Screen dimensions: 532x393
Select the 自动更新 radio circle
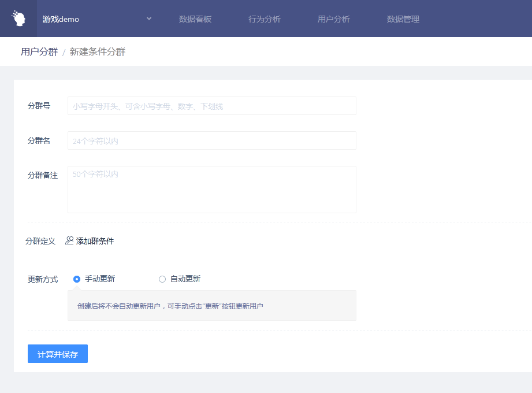coord(162,279)
